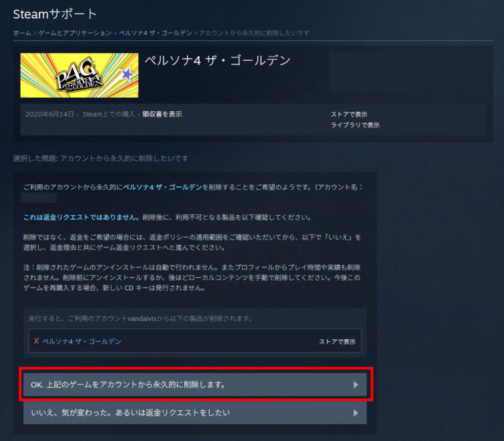The width and height of the screenshot is (504, 441).
Task: Click ストアで表示 next to the purchase info
Action: 349,115
